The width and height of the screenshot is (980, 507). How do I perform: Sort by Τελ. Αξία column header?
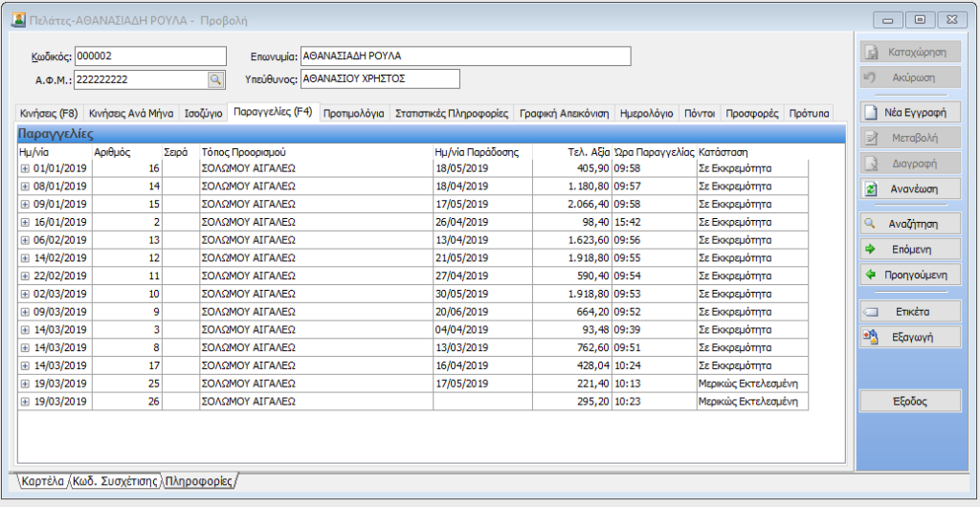pos(572,152)
